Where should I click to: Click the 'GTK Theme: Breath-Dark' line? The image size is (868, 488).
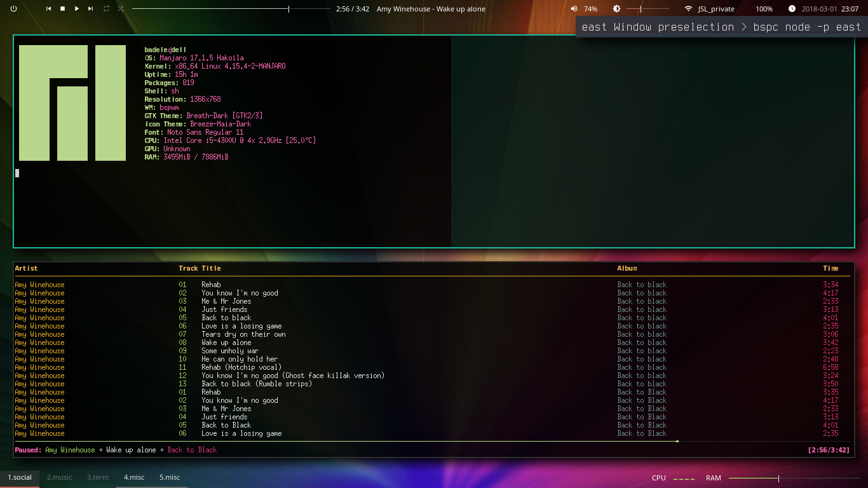(203, 116)
